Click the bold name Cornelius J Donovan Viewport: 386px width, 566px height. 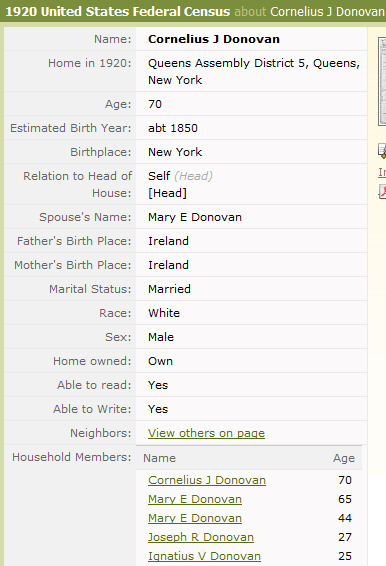click(x=214, y=39)
